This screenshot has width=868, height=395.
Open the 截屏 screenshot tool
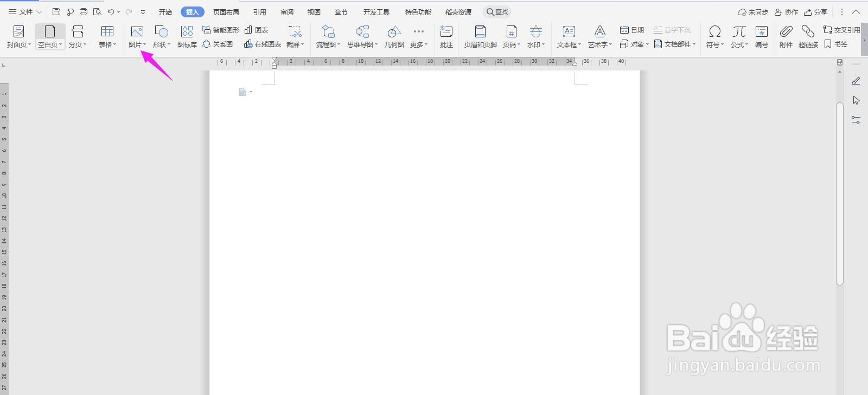point(295,37)
